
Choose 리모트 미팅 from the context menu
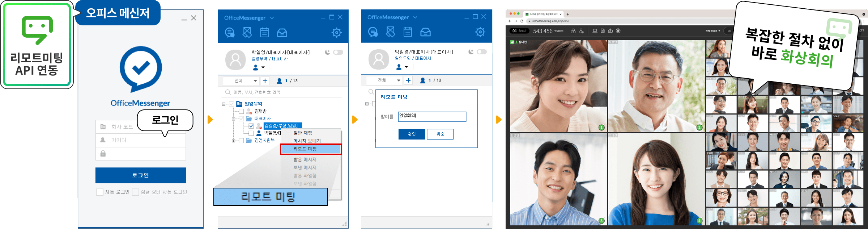point(311,149)
